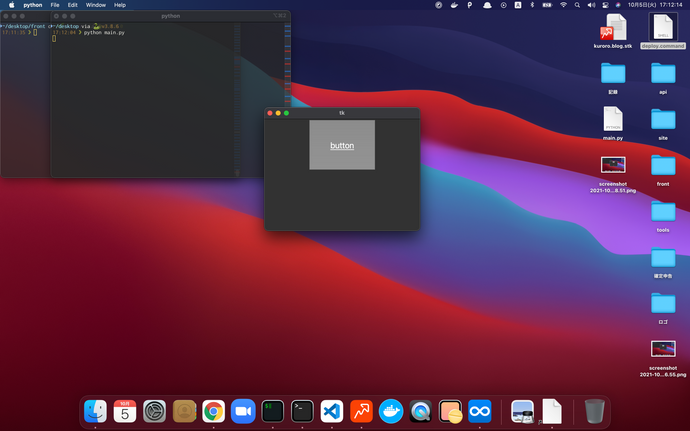Open the pill-icon app in dock

click(450, 411)
